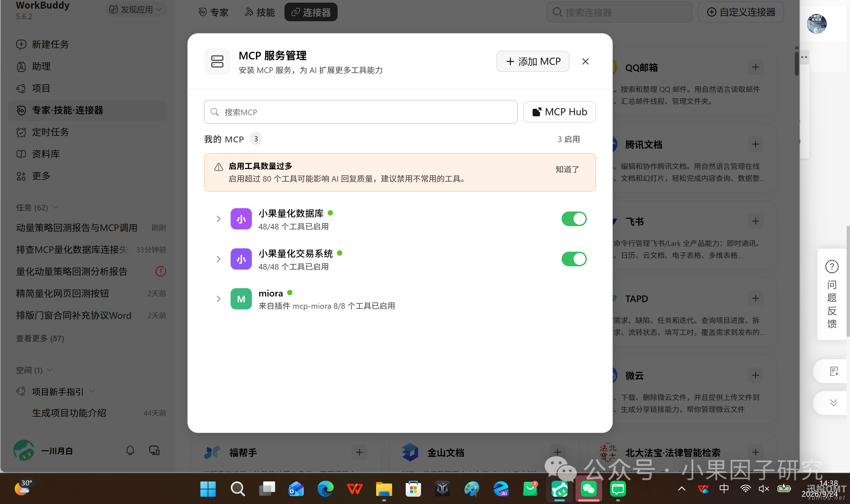Switch to the 专家 tab
This screenshot has height=504, width=850.
click(213, 12)
